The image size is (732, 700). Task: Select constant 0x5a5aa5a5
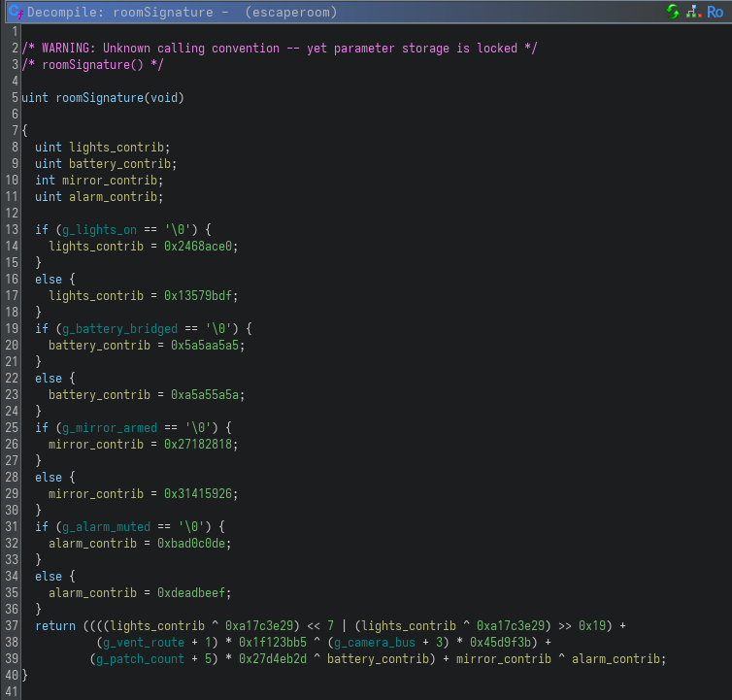[205, 345]
